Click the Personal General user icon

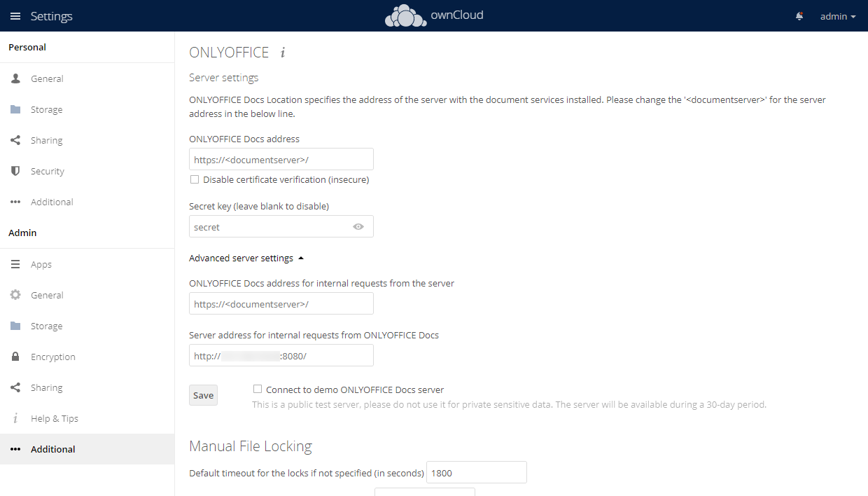(x=15, y=78)
